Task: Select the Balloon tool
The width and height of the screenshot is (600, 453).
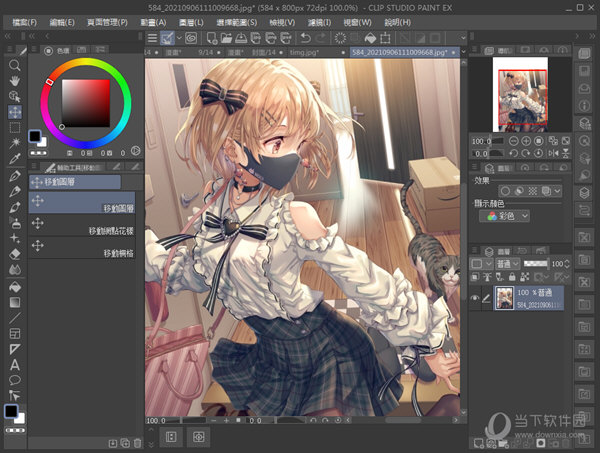Action: (x=15, y=380)
